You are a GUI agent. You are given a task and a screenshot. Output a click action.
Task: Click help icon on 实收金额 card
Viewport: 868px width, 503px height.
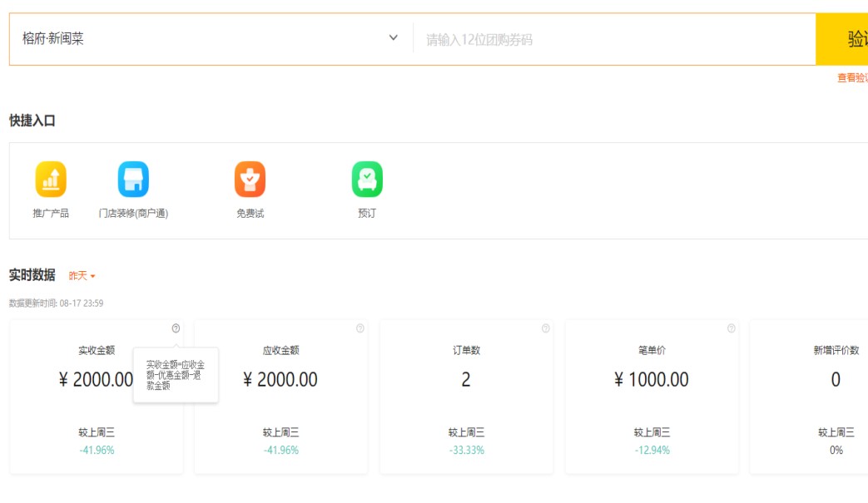pyautogui.click(x=176, y=328)
